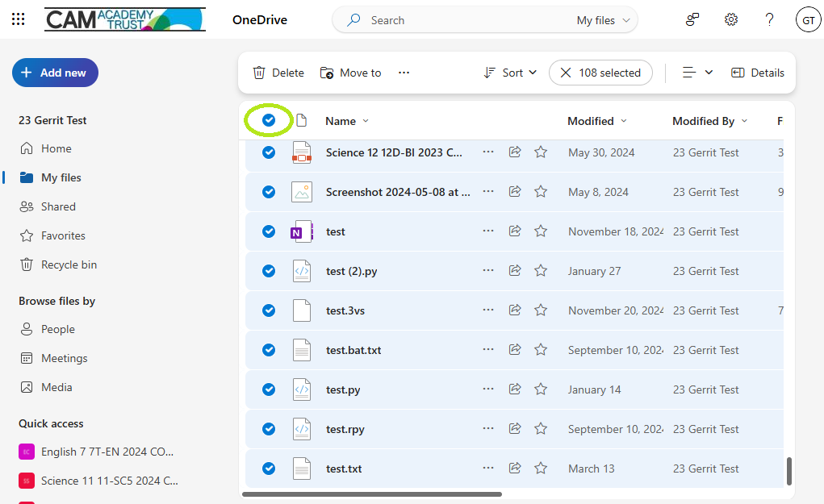The image size is (824, 504).
Task: Open the settings gear icon
Action: pyautogui.click(x=731, y=20)
